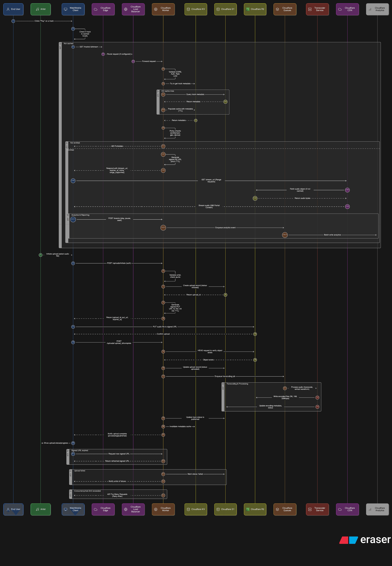Viewport: 392px width, 566px height.
Task: Select the Cloudflare Queues layers icon in the bottom row
Action: coord(277,509)
